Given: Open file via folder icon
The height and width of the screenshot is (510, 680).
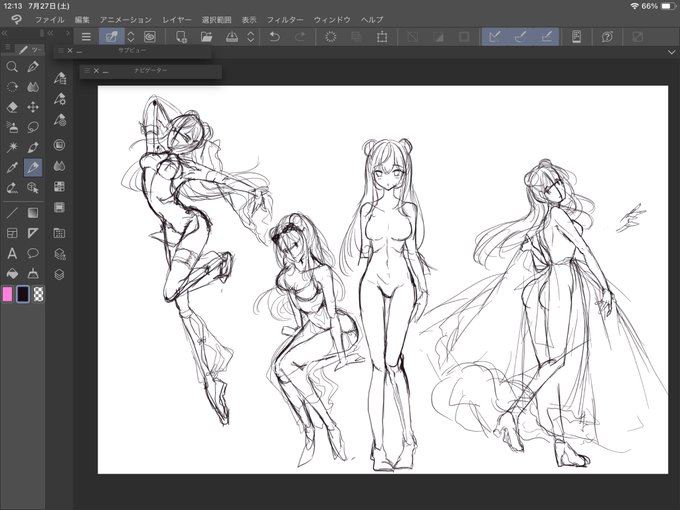Looking at the screenshot, I should pyautogui.click(x=206, y=37).
